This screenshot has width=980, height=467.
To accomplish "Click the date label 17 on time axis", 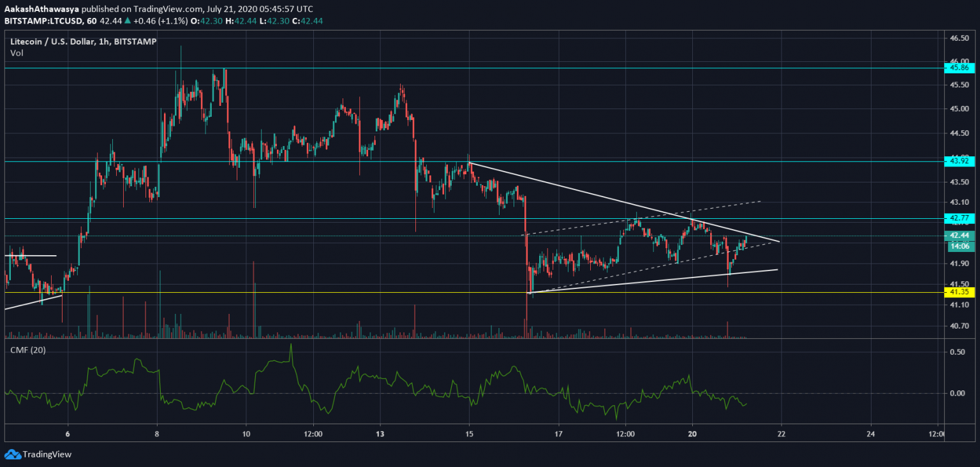I will (x=558, y=434).
